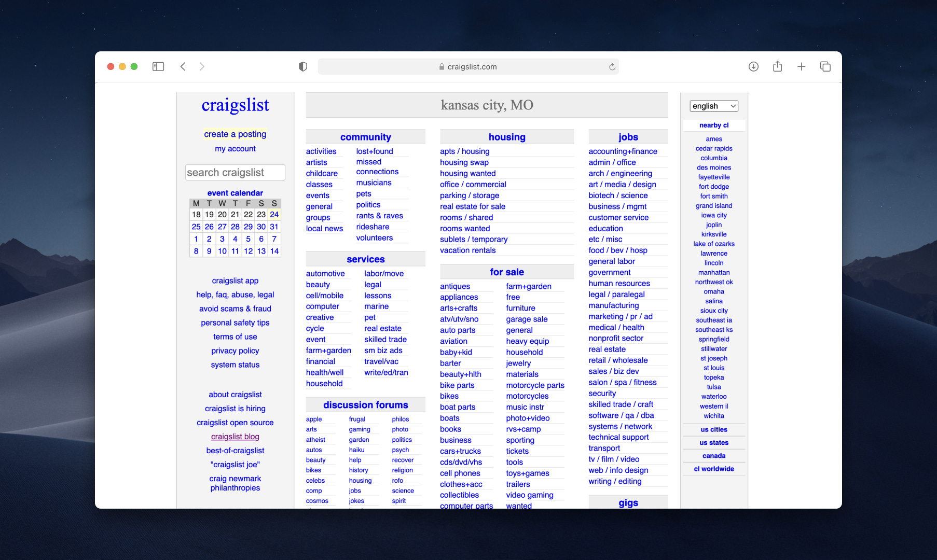Switch to st louis craigslist
The image size is (937, 560).
point(714,368)
